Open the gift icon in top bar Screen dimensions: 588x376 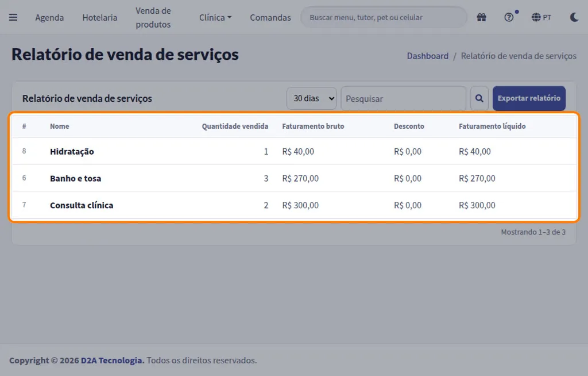482,17
